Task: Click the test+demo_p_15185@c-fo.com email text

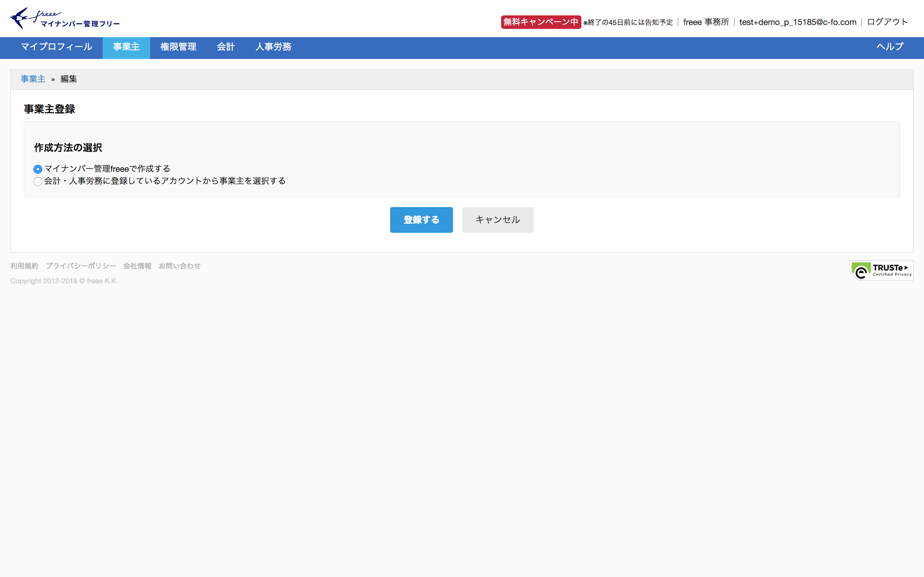Action: pyautogui.click(x=798, y=22)
